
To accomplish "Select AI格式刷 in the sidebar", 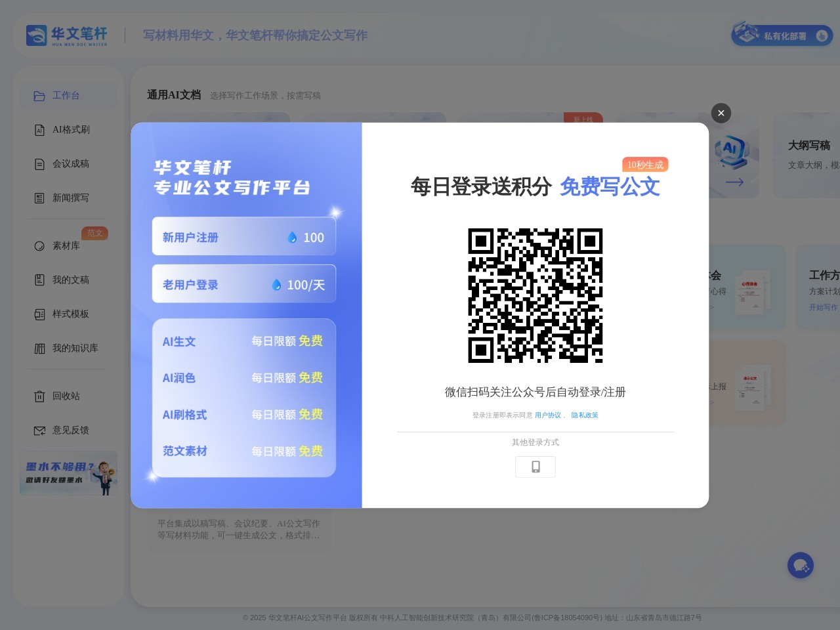I will [70, 130].
